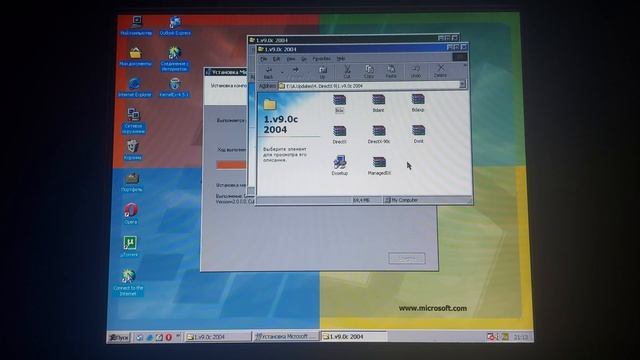Open the Back button history dropdown arrow
The image size is (640, 360).
pyautogui.click(x=282, y=72)
